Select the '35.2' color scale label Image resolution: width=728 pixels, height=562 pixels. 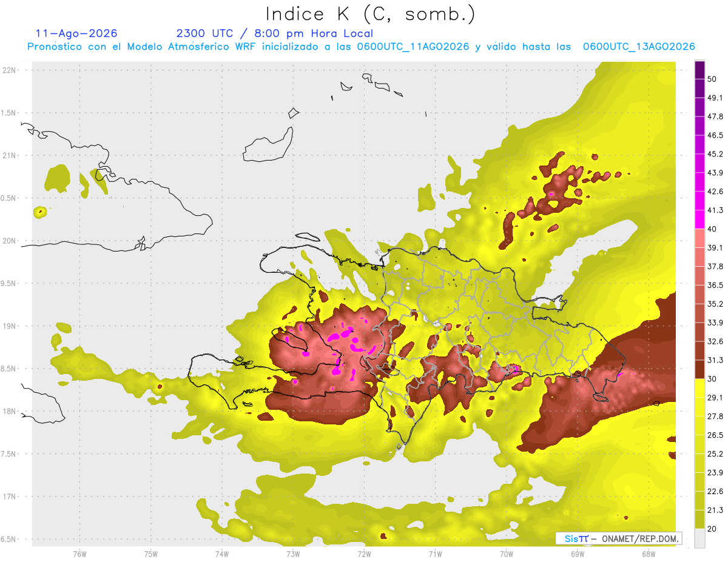[x=715, y=304]
